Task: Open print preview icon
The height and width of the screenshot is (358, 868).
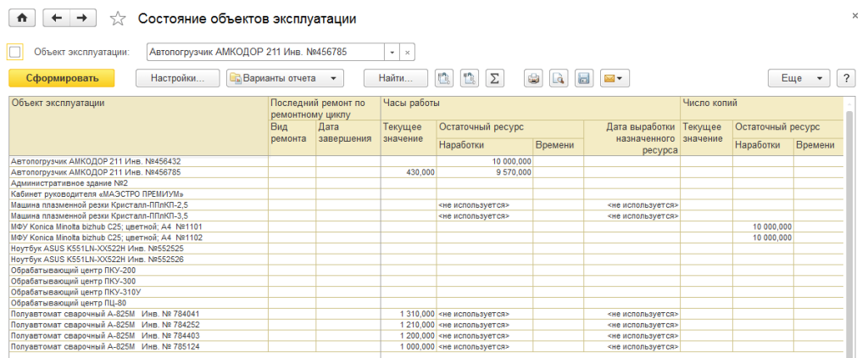Action: point(558,78)
